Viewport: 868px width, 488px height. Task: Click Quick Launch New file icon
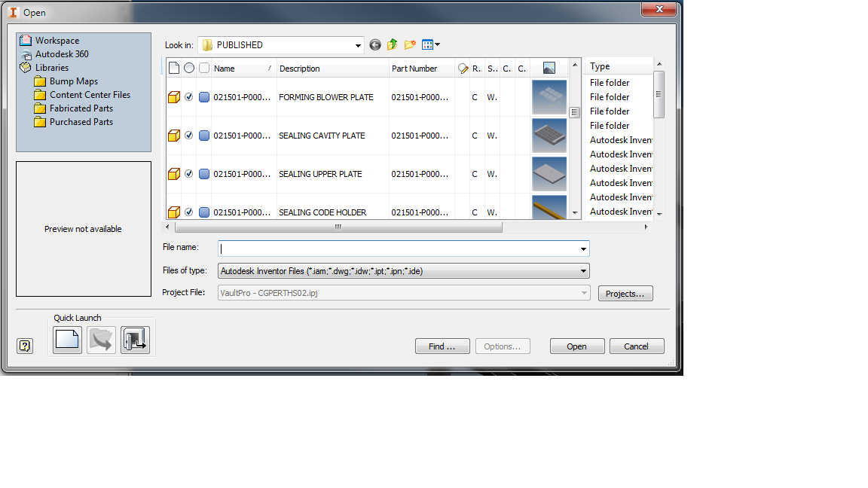(67, 339)
